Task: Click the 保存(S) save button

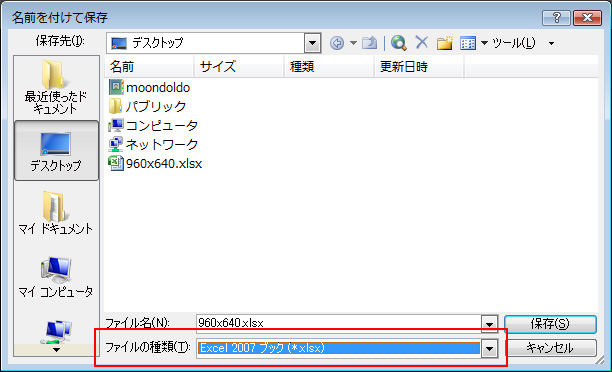Action: tap(550, 324)
